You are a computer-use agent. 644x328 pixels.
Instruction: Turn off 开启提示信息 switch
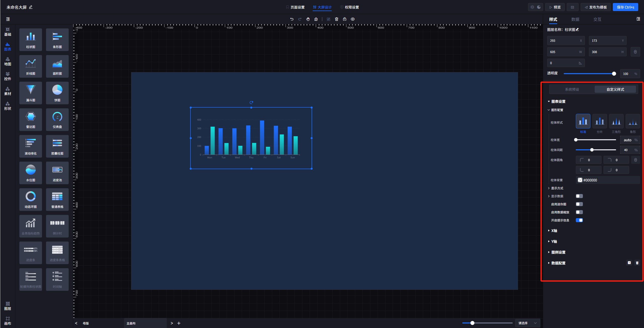click(x=579, y=220)
